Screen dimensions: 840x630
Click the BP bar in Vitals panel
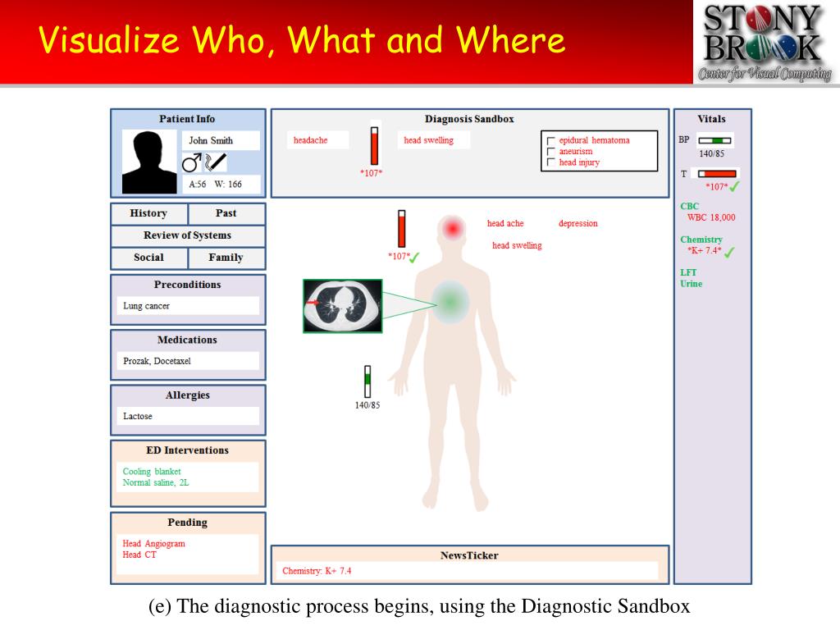coord(714,140)
